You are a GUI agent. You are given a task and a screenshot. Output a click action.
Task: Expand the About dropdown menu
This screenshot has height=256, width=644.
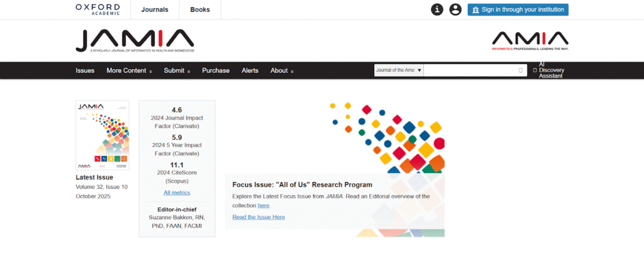[x=282, y=70]
